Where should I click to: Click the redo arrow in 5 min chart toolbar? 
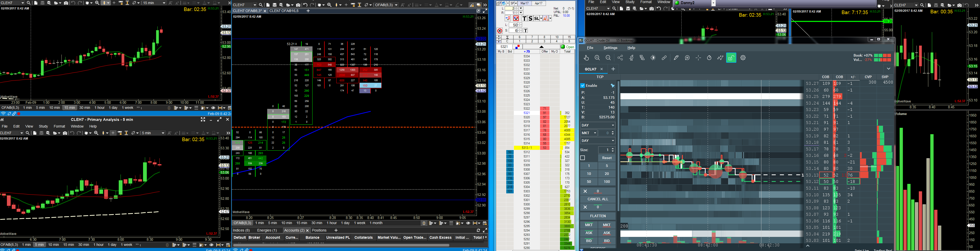point(79,133)
